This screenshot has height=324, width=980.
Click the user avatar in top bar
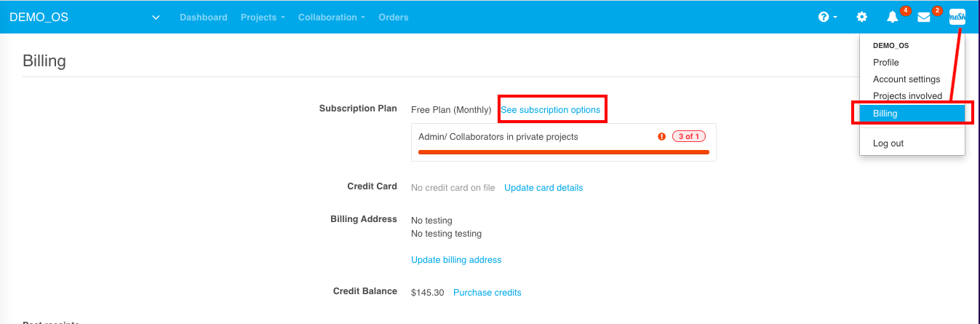(957, 17)
